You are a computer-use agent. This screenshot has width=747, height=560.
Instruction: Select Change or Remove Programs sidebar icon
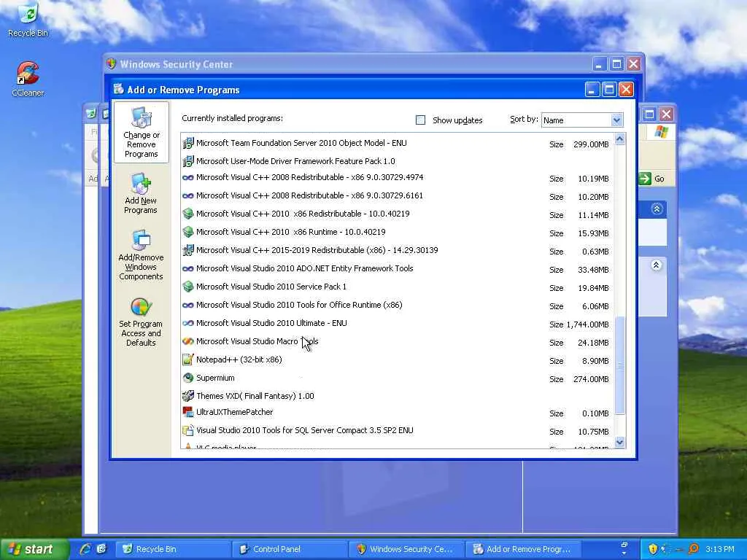coord(141,133)
